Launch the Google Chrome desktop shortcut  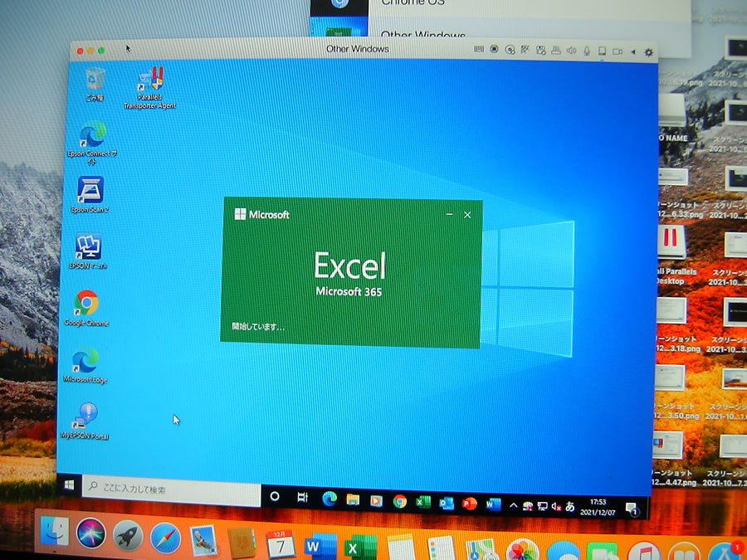point(86,308)
